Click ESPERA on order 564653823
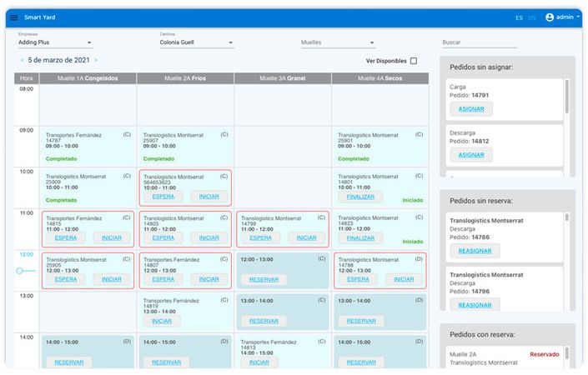 point(163,197)
